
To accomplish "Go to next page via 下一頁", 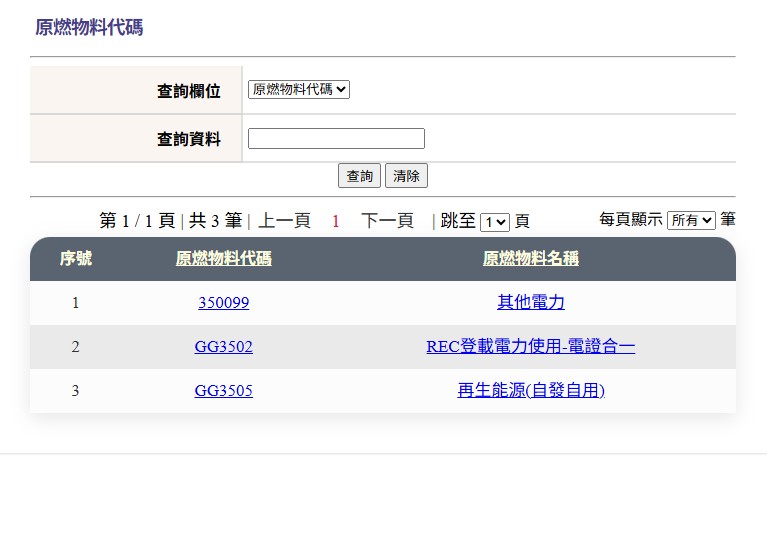I will [x=387, y=221].
